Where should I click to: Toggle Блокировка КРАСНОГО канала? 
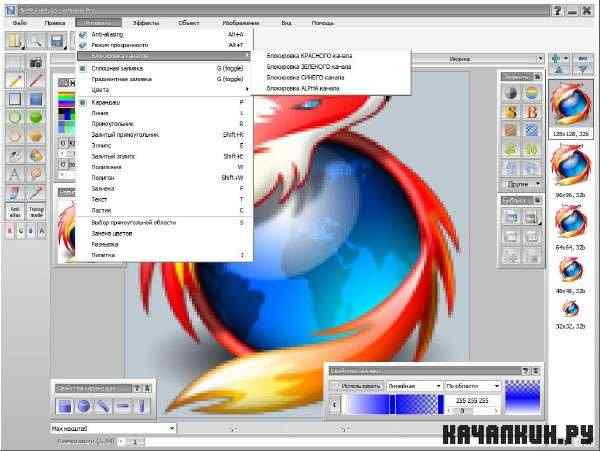tap(331, 56)
